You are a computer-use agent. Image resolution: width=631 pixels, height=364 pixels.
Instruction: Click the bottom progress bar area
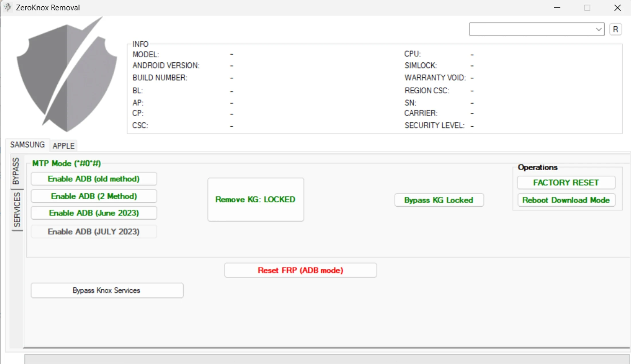pos(326,359)
